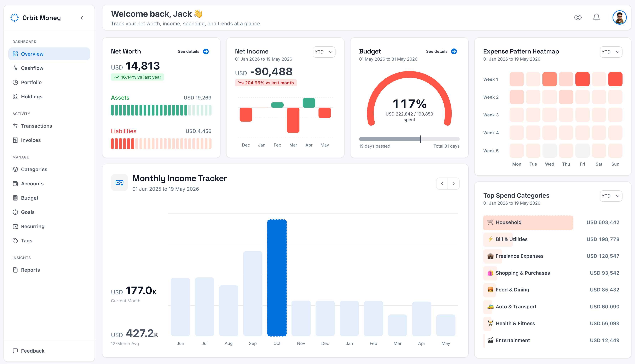Click the Food & Dining burger icon

490,289
